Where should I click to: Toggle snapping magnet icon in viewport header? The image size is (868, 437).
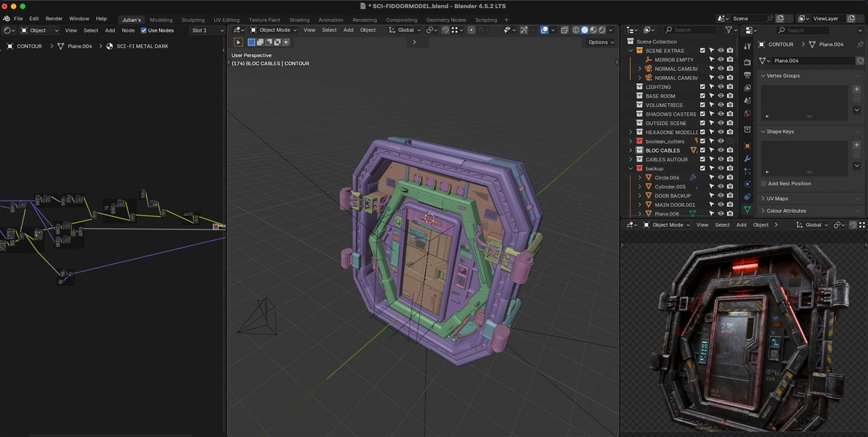[x=445, y=30]
